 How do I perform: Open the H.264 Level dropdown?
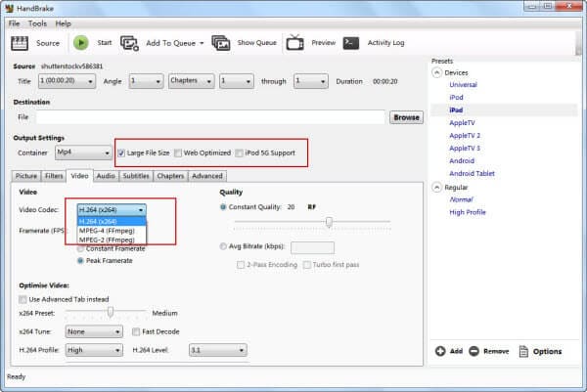[218, 350]
